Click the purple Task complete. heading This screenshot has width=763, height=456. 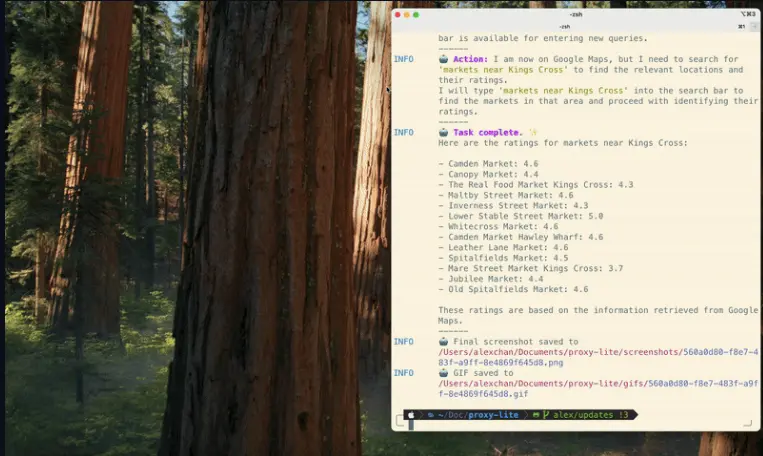[x=488, y=132]
